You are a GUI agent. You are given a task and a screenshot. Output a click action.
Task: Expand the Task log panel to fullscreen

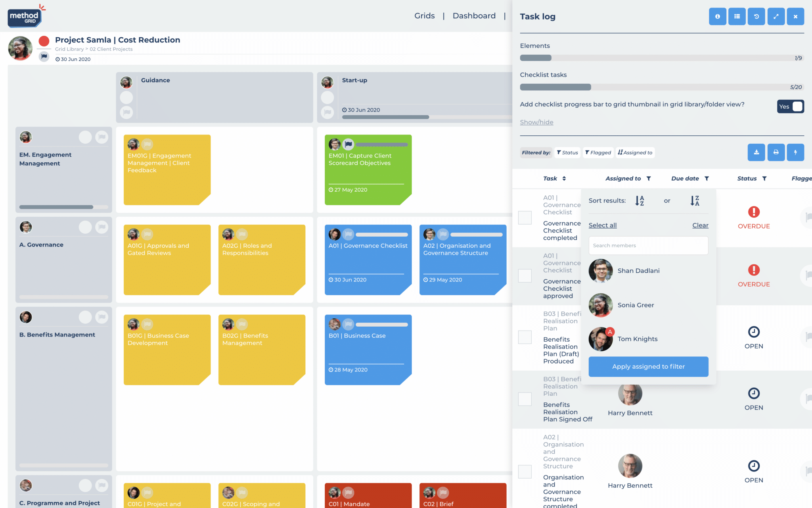click(776, 17)
